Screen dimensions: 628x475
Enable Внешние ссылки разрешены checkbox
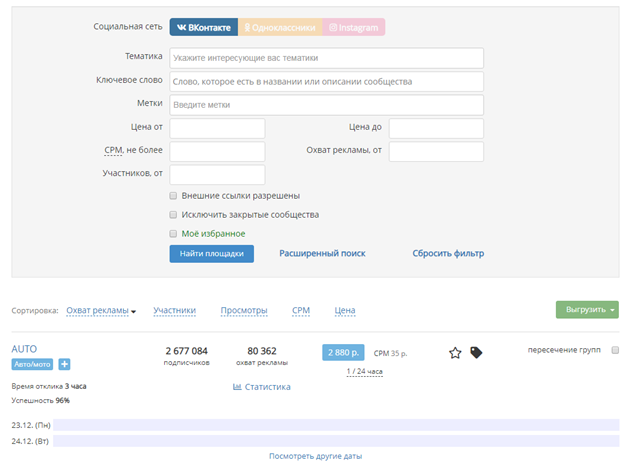coord(173,196)
